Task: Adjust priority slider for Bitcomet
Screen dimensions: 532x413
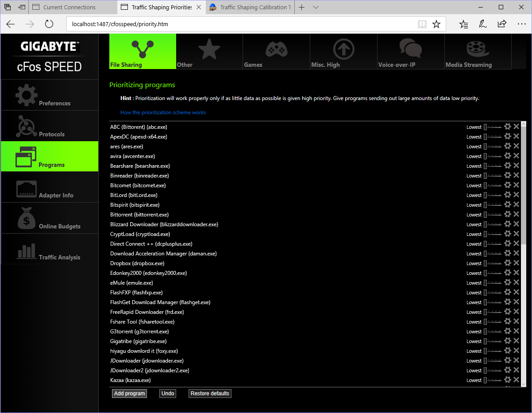Action: point(493,185)
